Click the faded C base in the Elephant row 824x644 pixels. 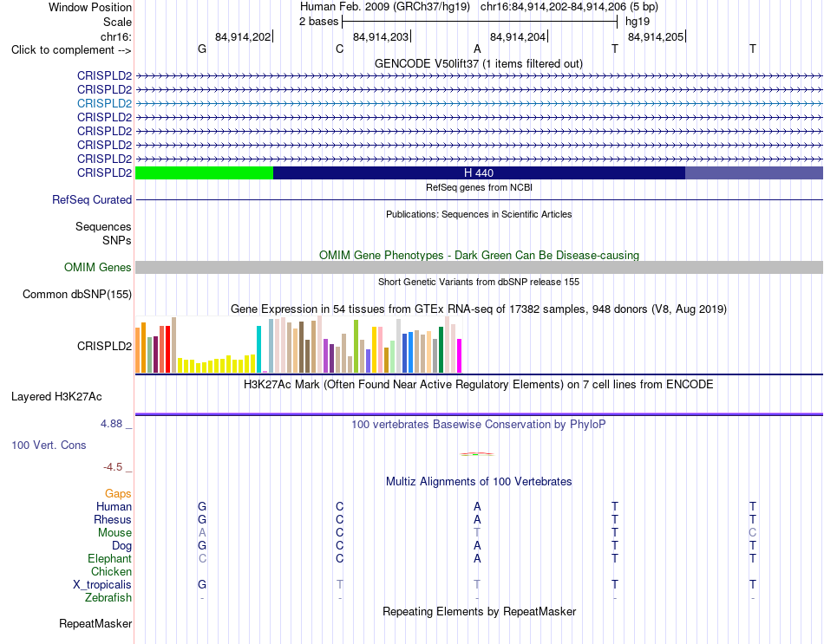tap(202, 558)
